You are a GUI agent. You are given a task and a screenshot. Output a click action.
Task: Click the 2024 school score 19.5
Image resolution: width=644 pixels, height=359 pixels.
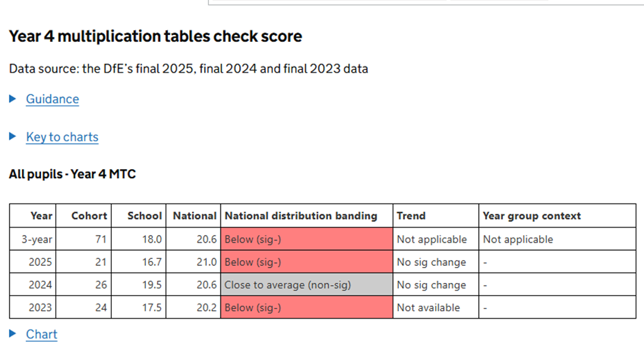(x=151, y=285)
